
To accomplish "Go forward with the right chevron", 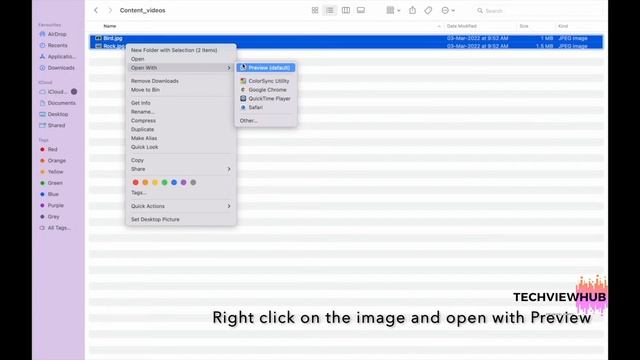I will point(110,10).
